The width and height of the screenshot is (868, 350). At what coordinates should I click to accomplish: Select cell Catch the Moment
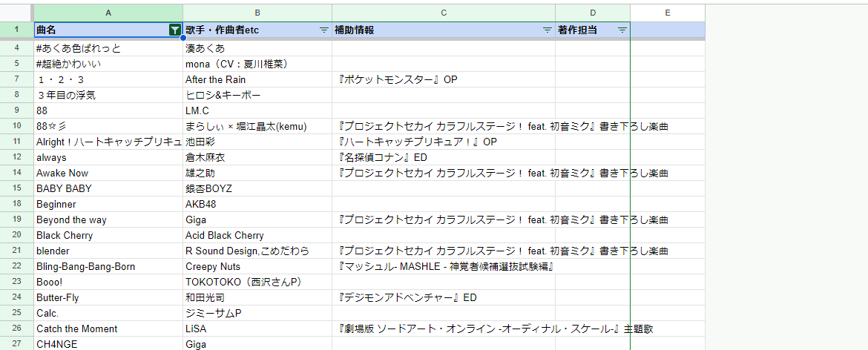click(108, 328)
